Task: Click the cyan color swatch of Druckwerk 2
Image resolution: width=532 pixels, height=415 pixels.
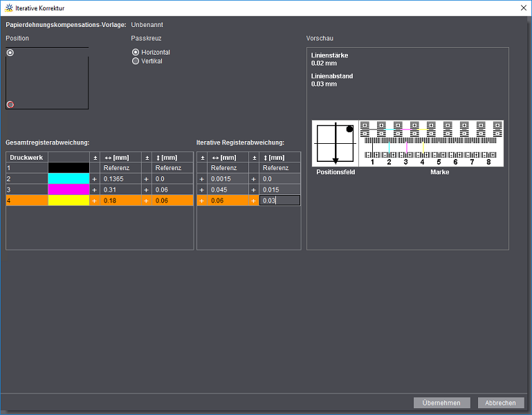Action: tap(68, 178)
